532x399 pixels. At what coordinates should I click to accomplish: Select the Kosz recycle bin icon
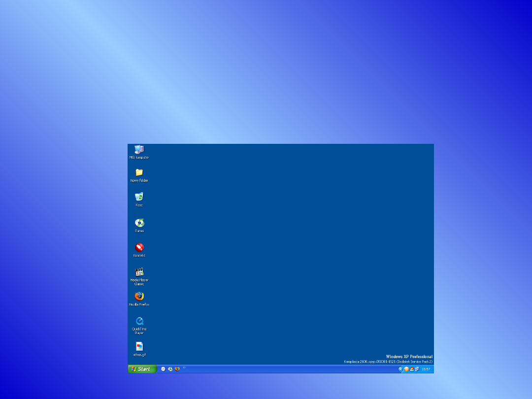[x=139, y=199]
